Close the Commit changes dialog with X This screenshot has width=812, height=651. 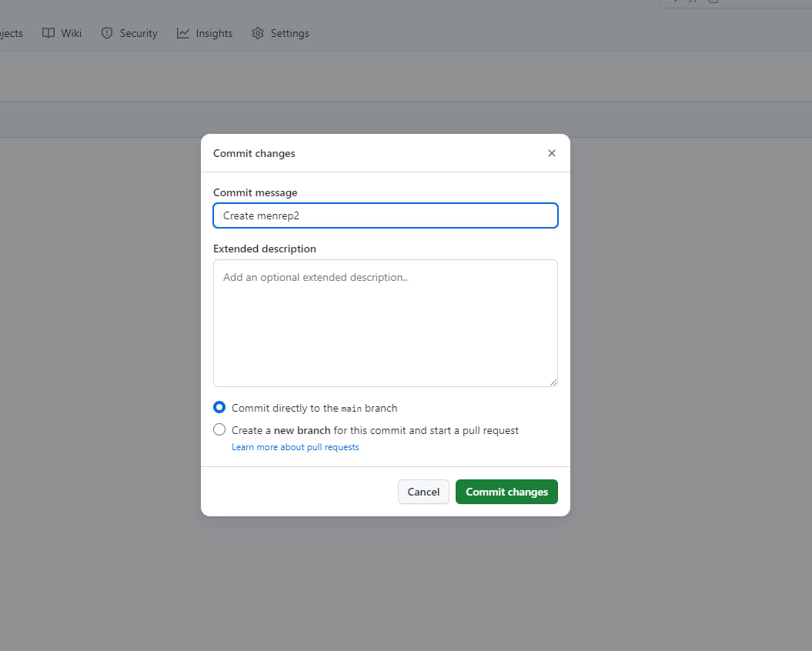[551, 153]
